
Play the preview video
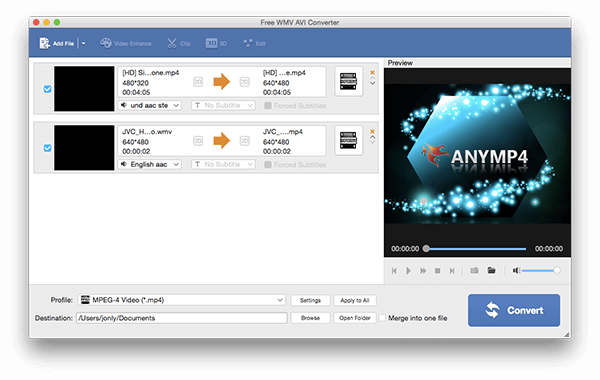click(408, 271)
